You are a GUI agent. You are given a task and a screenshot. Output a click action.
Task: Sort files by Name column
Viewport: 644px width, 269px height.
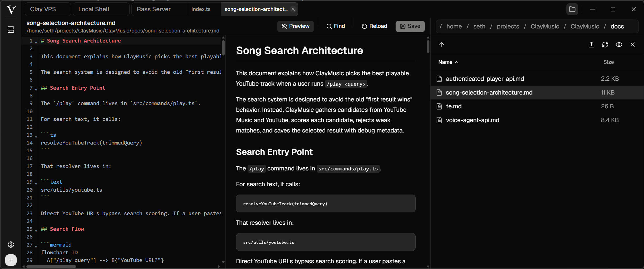(448, 62)
